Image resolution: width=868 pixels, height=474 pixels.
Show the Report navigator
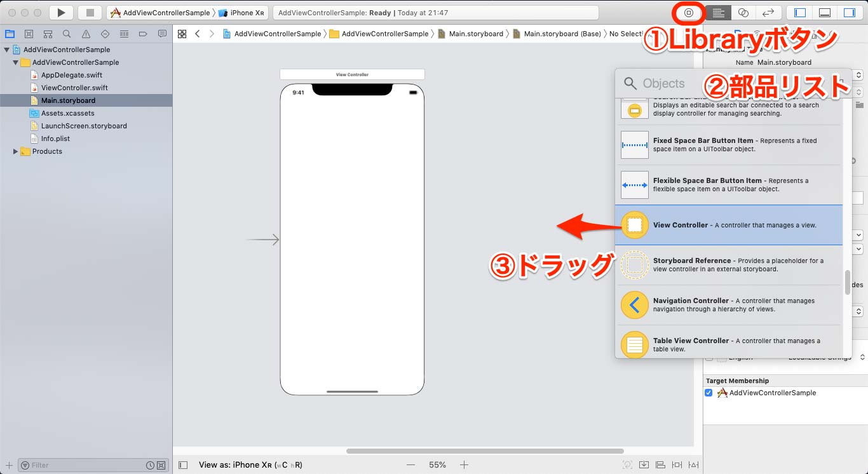161,34
